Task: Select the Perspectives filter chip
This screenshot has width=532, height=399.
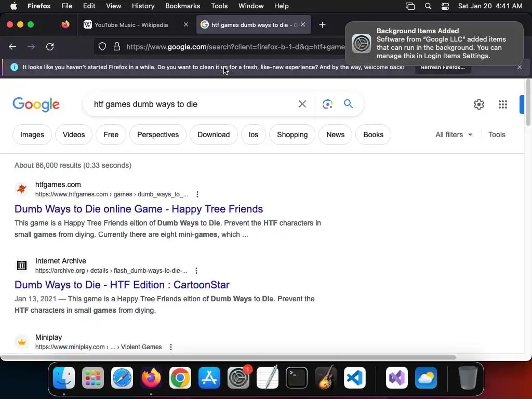Action: point(158,135)
